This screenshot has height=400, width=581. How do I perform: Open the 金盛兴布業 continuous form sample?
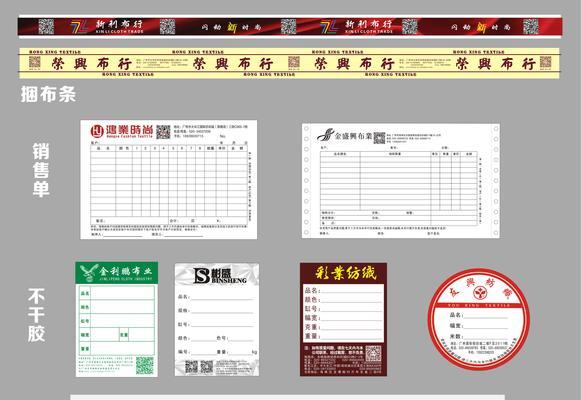(x=401, y=181)
